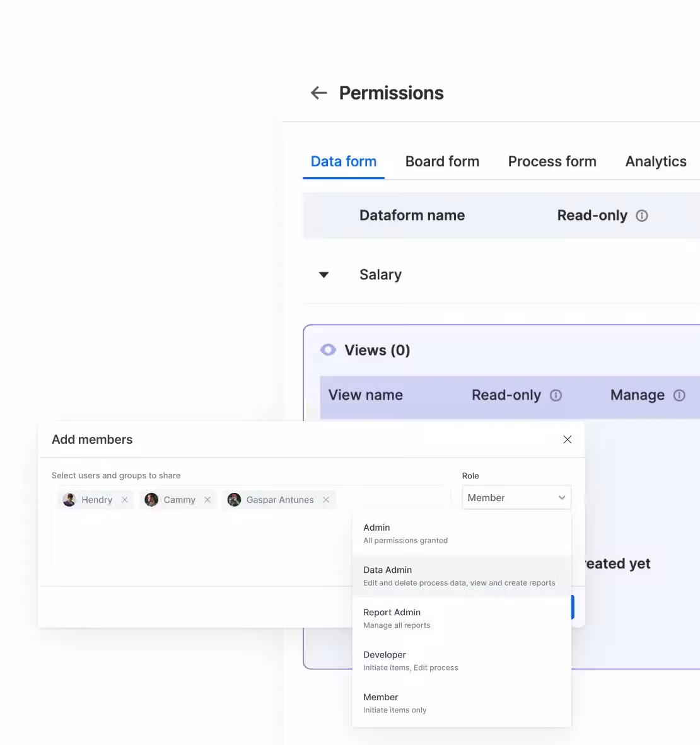Click info icon next to Dataform Read-only
The height and width of the screenshot is (745, 700).
click(x=642, y=216)
